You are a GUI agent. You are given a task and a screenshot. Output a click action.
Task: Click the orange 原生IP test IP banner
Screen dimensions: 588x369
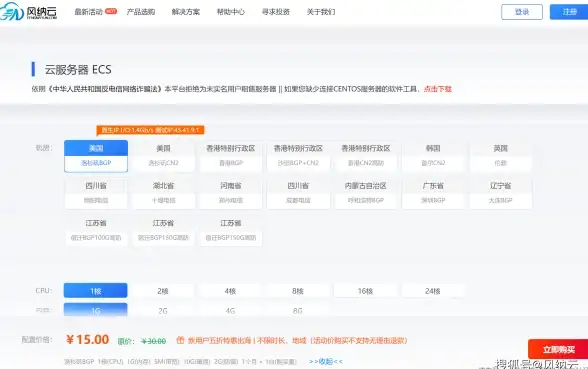tap(150, 130)
